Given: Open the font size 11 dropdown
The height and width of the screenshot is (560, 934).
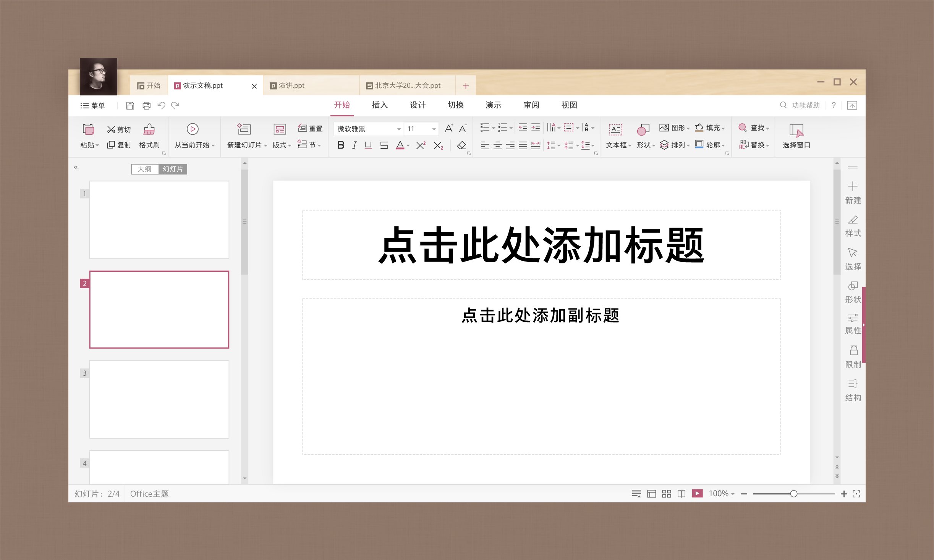Looking at the screenshot, I should click(x=434, y=129).
